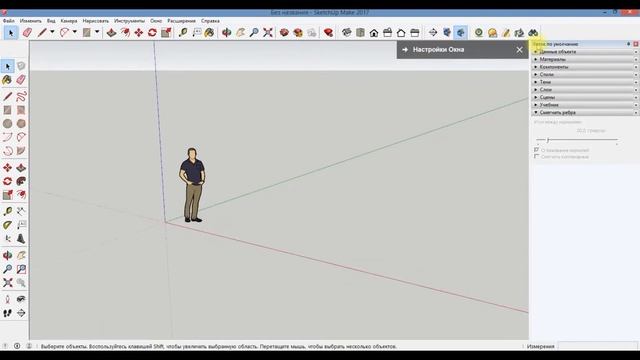Select the Position Camera tool
This screenshot has height=360, width=640.
pyautogui.click(x=7, y=299)
